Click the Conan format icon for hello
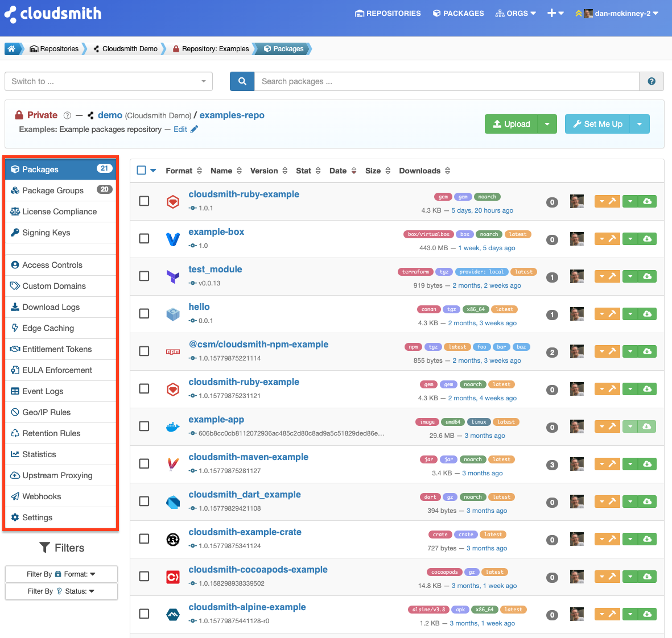This screenshot has width=672, height=638. (x=173, y=314)
